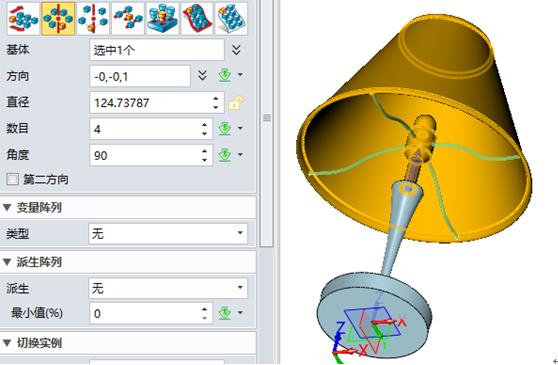
Task: Collapse the 变量阵列 section
Action: click(x=7, y=207)
